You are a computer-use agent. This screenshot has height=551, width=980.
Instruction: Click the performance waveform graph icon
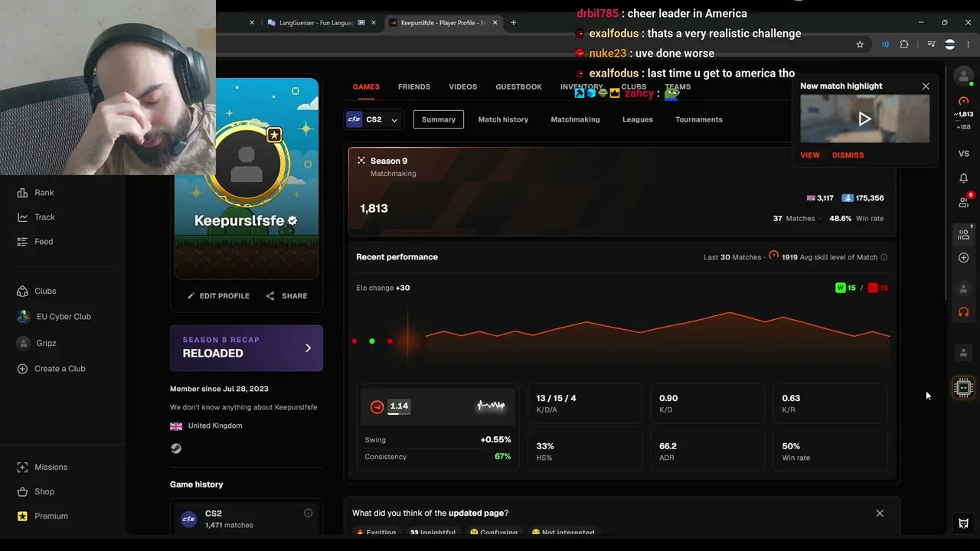[x=491, y=406]
